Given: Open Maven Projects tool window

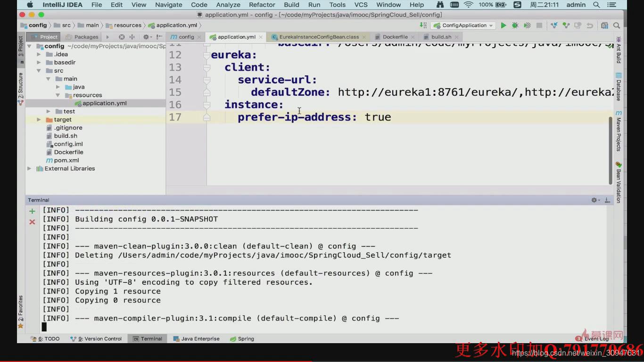Looking at the screenshot, I should 619,131.
